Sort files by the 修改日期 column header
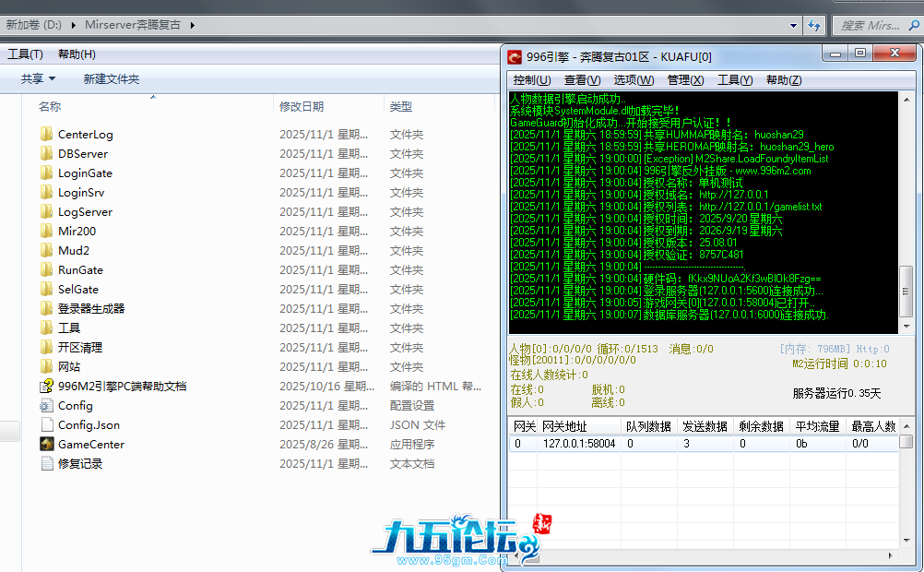This screenshot has height=572, width=924. click(x=302, y=107)
